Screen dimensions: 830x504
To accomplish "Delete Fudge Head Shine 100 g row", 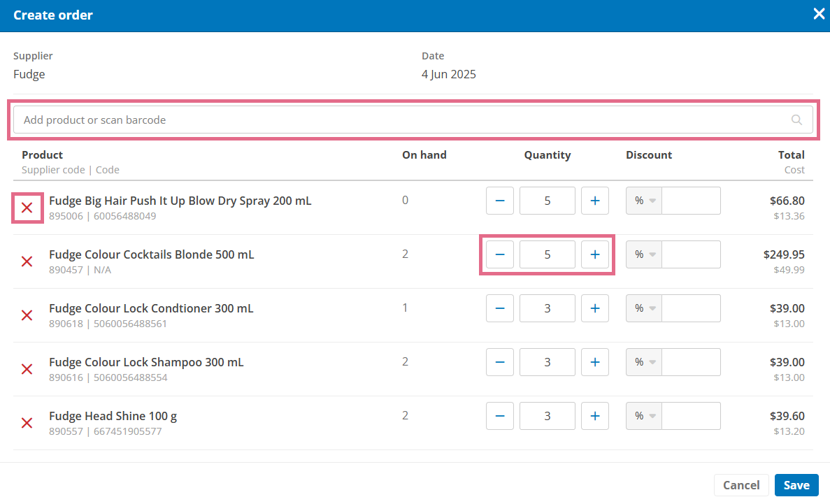I will pyautogui.click(x=27, y=423).
